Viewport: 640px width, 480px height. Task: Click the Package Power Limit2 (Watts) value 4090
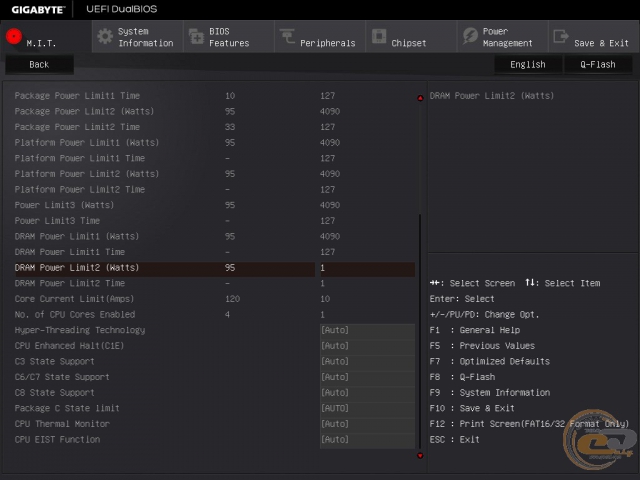pos(330,111)
